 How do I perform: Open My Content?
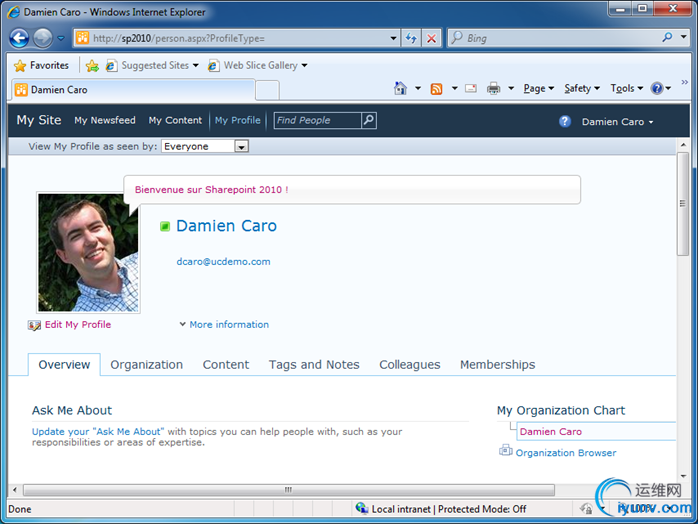point(175,120)
